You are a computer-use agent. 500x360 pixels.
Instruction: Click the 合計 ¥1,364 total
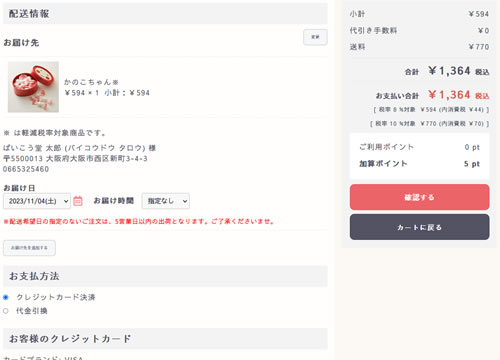tap(447, 71)
